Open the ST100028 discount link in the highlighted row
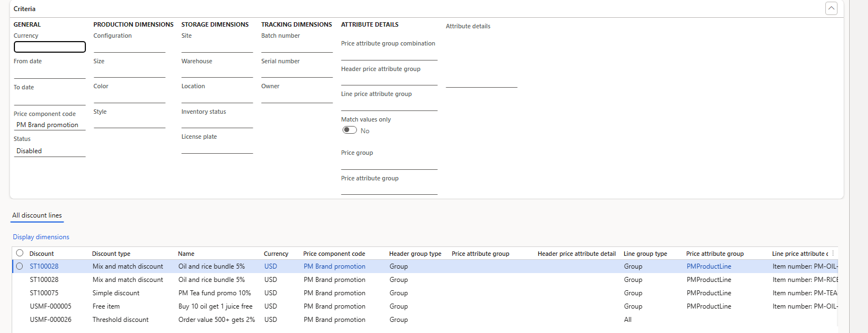 click(44, 266)
